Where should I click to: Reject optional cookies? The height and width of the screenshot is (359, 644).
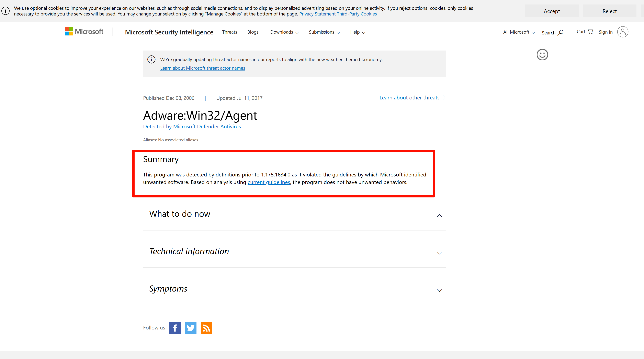coord(609,11)
